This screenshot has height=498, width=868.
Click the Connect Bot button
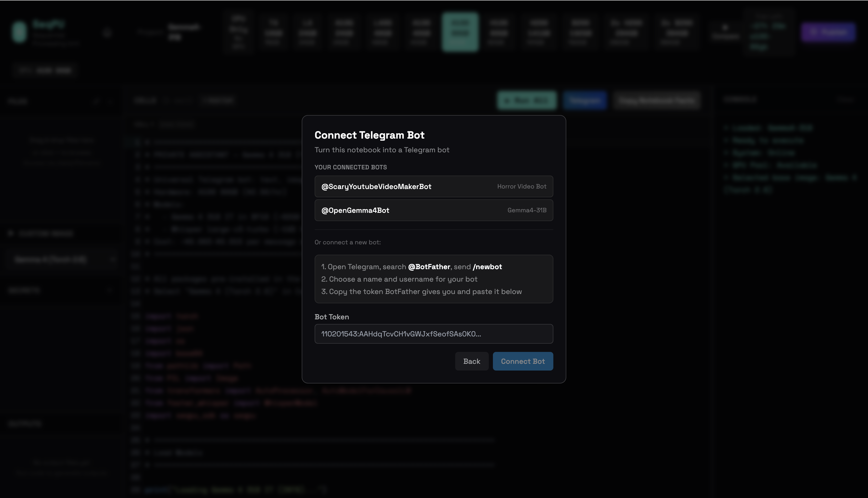click(x=523, y=361)
